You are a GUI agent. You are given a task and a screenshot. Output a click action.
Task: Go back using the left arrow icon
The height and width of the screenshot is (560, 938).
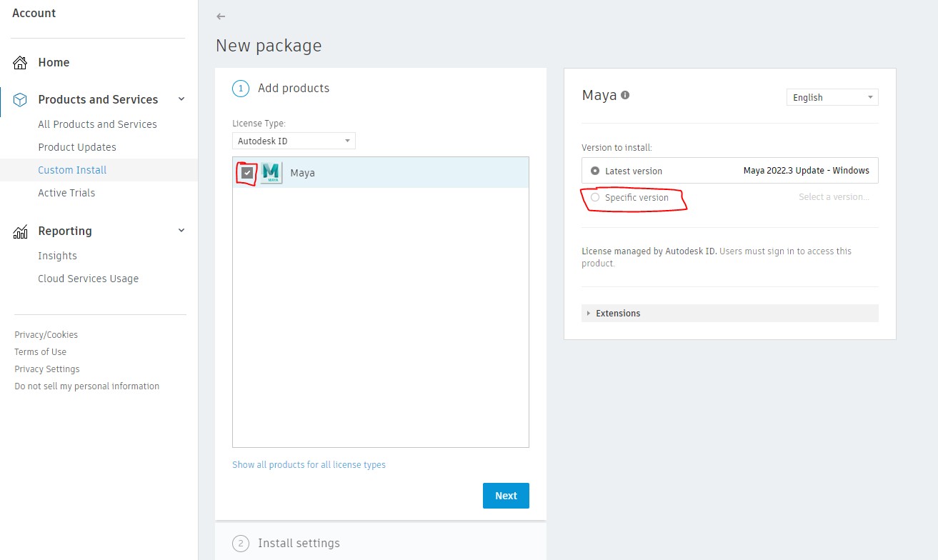point(221,16)
